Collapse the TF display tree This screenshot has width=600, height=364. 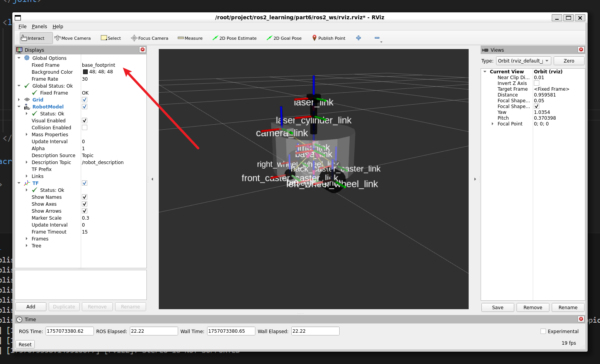19,183
